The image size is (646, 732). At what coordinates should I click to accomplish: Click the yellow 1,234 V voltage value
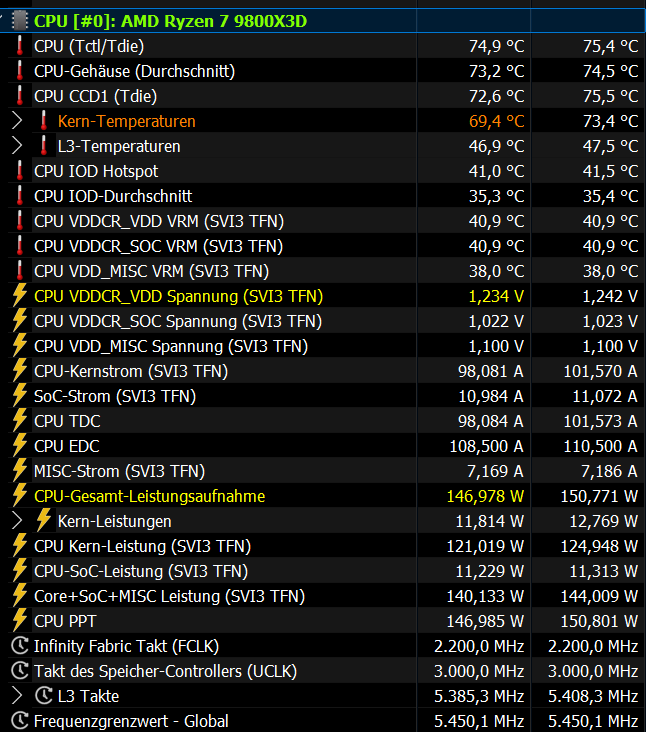coord(496,296)
